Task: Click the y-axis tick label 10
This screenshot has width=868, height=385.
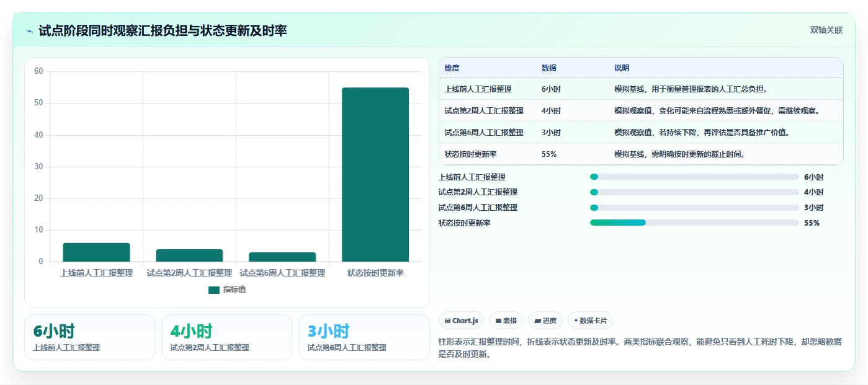Action: point(38,230)
